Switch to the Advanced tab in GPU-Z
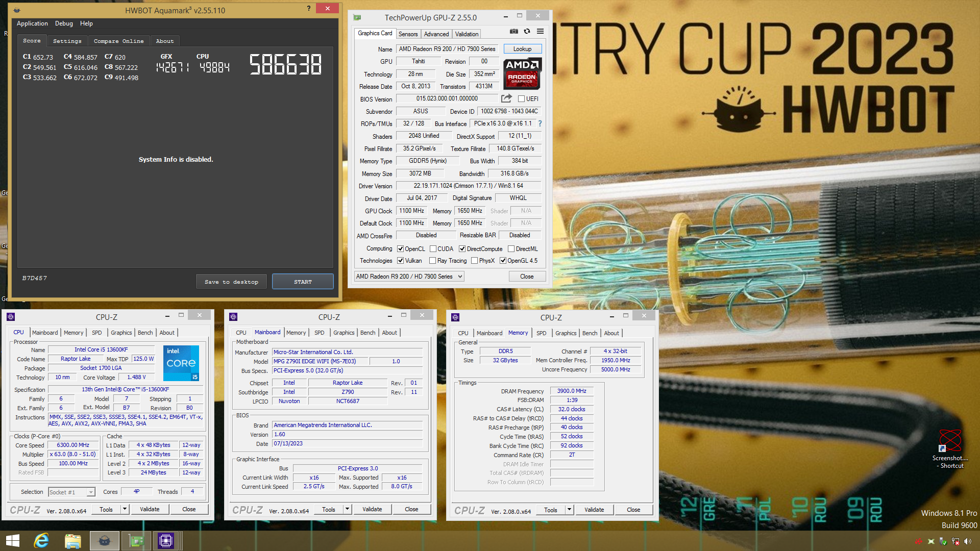The height and width of the screenshot is (551, 980). pos(436,34)
